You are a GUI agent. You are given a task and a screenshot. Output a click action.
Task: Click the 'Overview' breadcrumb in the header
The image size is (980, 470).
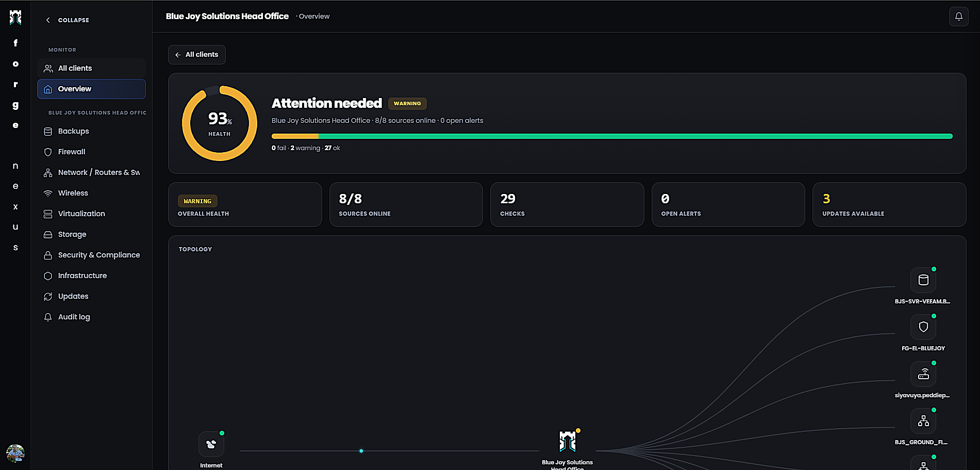click(314, 17)
